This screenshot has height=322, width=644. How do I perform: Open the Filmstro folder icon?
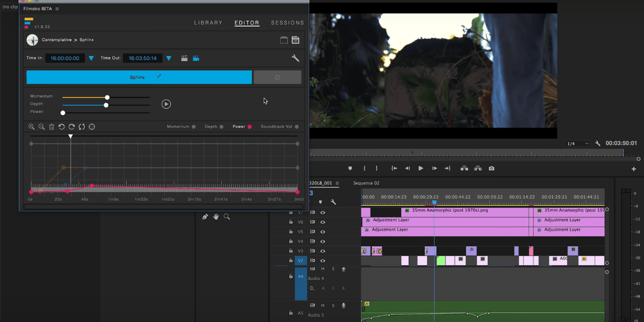click(284, 40)
